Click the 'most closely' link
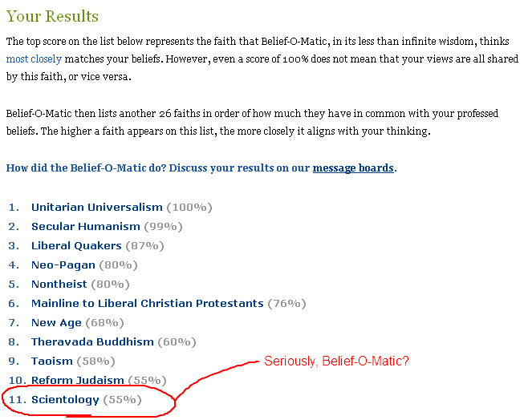The height and width of the screenshot is (420, 524). (34, 59)
